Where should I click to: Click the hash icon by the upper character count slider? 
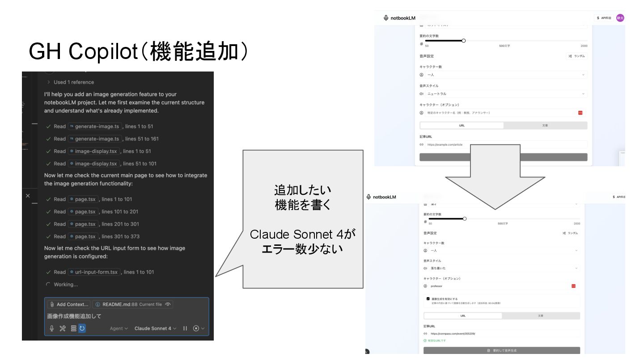[x=421, y=44]
